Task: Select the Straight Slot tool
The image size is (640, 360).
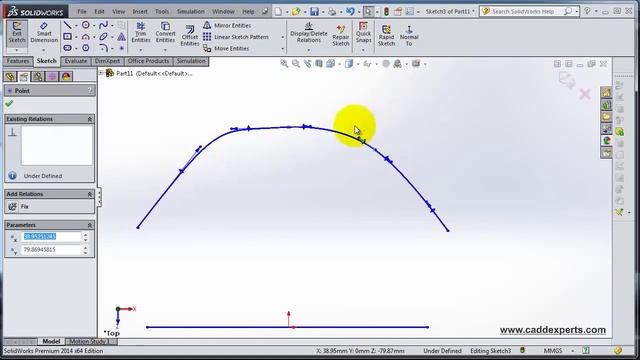Action: click(x=67, y=48)
